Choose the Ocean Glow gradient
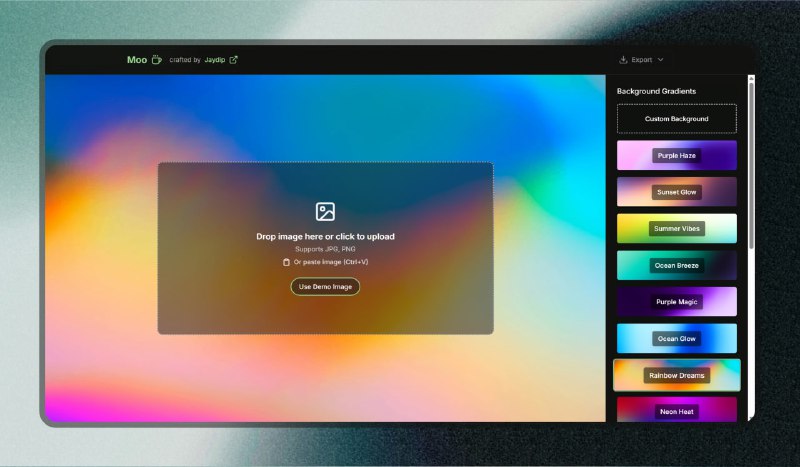Image resolution: width=800 pixels, height=467 pixels. pyautogui.click(x=676, y=338)
